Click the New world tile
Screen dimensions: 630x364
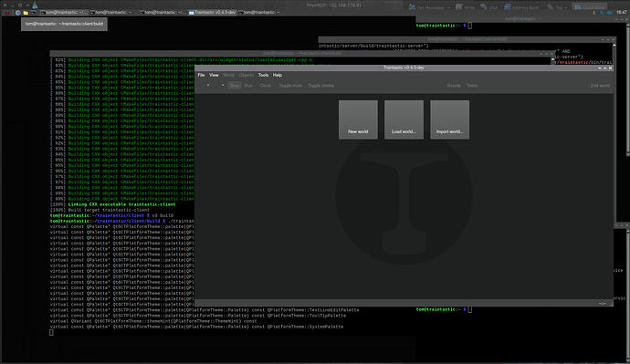pyautogui.click(x=358, y=120)
